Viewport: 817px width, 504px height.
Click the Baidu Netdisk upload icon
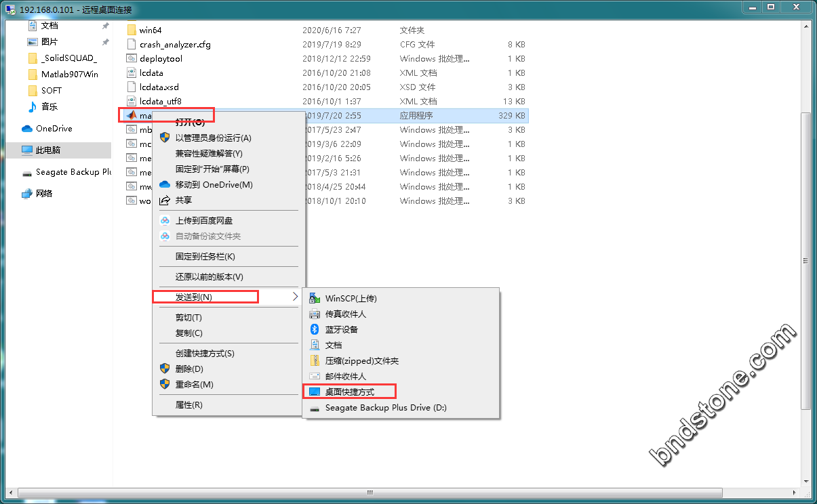pos(164,221)
